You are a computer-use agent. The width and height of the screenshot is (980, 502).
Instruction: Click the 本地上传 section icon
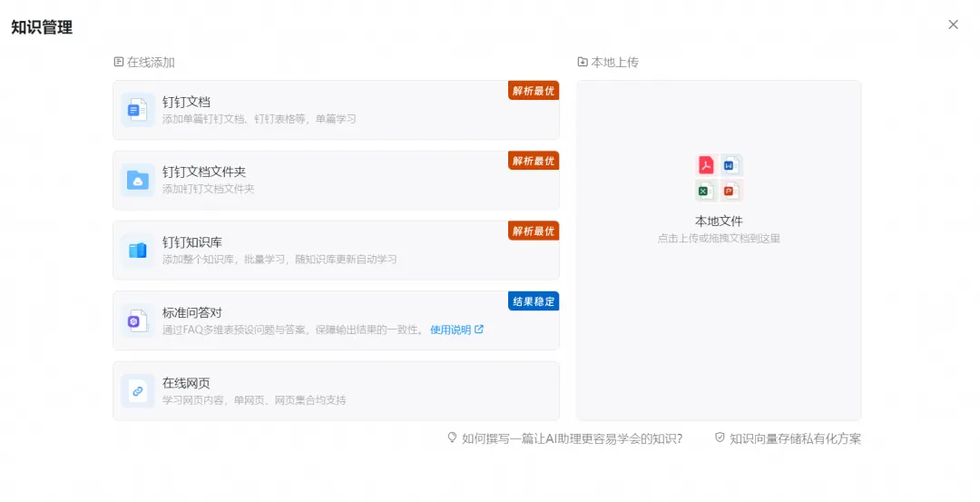[583, 62]
